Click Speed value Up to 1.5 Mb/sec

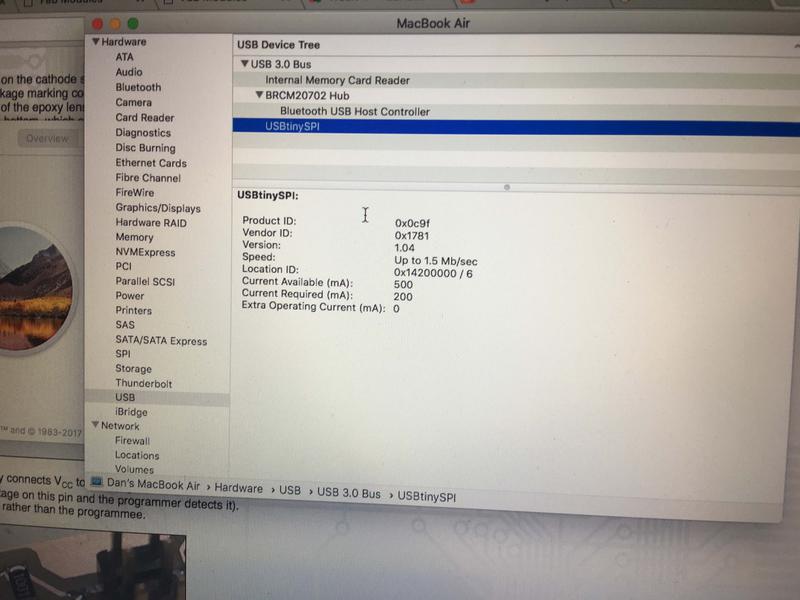pyautogui.click(x=436, y=261)
